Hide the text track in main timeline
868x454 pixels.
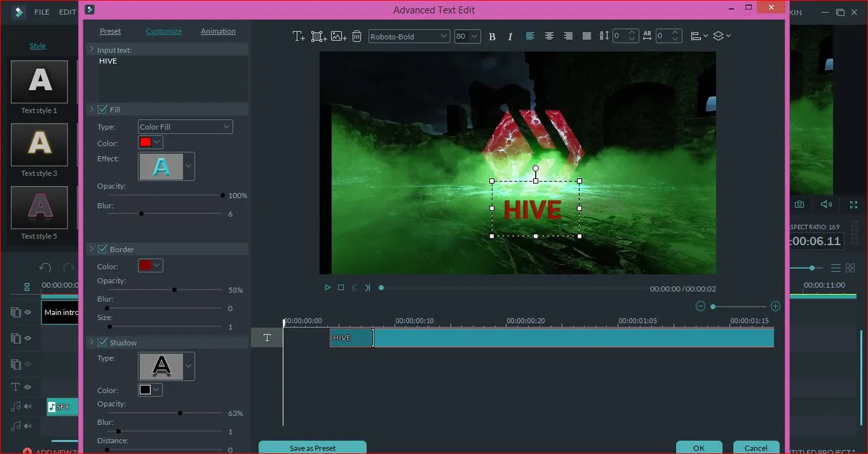click(x=28, y=387)
